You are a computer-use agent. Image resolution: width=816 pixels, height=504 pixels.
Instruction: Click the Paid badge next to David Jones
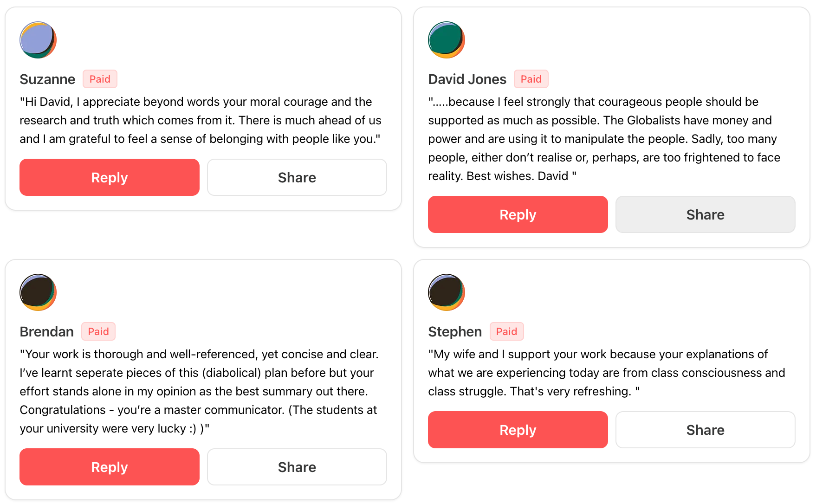click(x=531, y=79)
